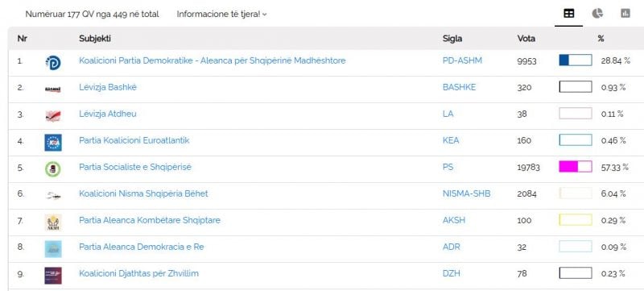Open the Lëvizja Bashkë link
The image size is (644, 291).
coord(108,87)
